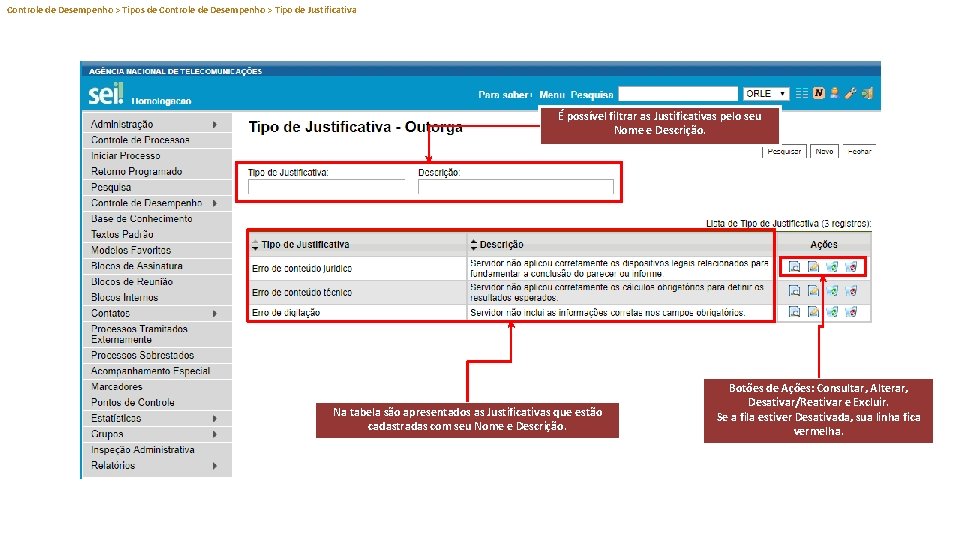Open Processos Sobrestados menu item
Viewport: 960px width, 540px height.
pyautogui.click(x=157, y=355)
